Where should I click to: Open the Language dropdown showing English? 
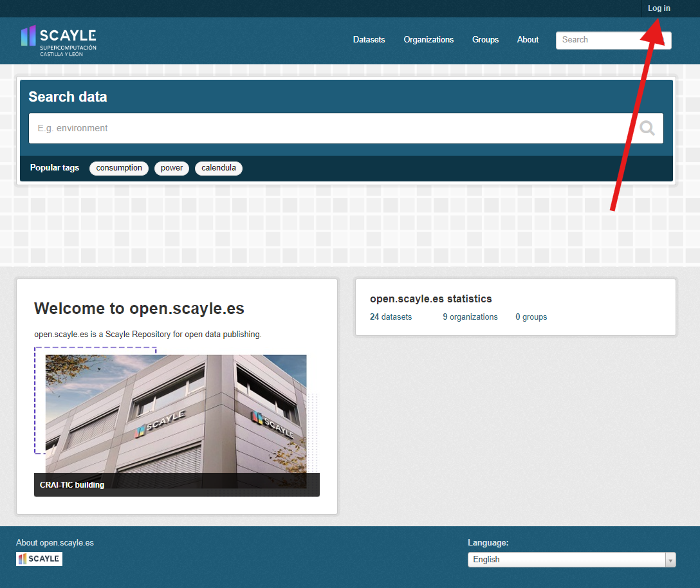click(x=571, y=560)
